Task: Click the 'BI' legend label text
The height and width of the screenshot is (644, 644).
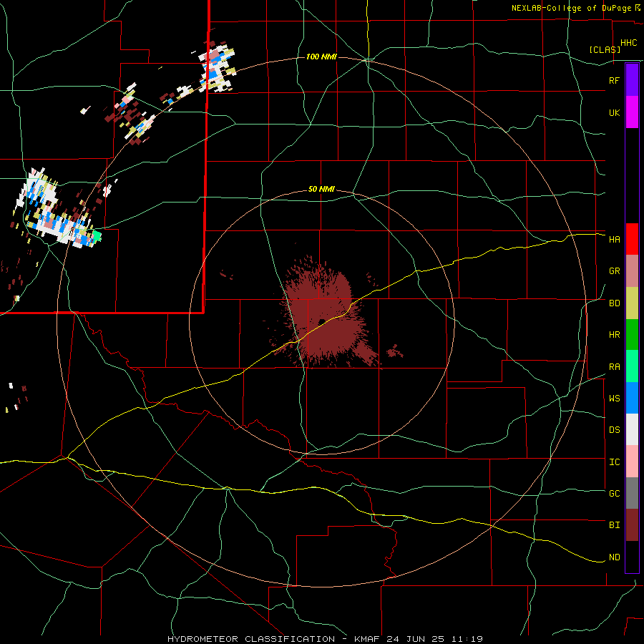Action: pos(614,525)
